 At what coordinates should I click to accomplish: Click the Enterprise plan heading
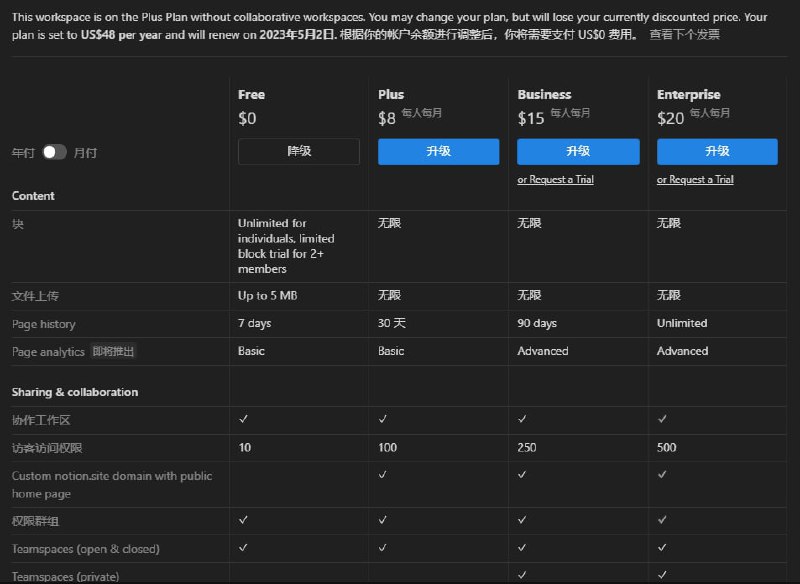(x=689, y=94)
